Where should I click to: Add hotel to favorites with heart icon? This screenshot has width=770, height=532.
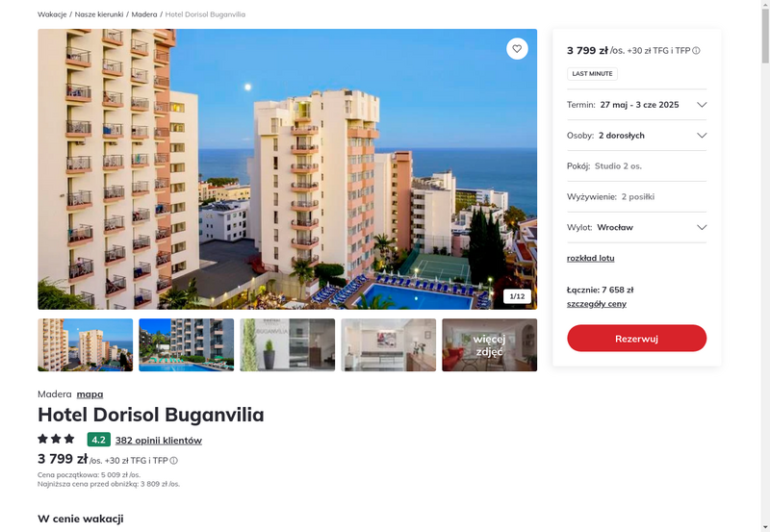(x=517, y=49)
